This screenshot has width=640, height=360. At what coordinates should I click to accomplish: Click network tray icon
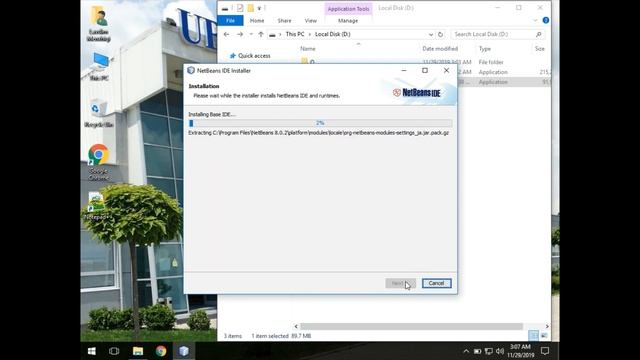(x=489, y=351)
